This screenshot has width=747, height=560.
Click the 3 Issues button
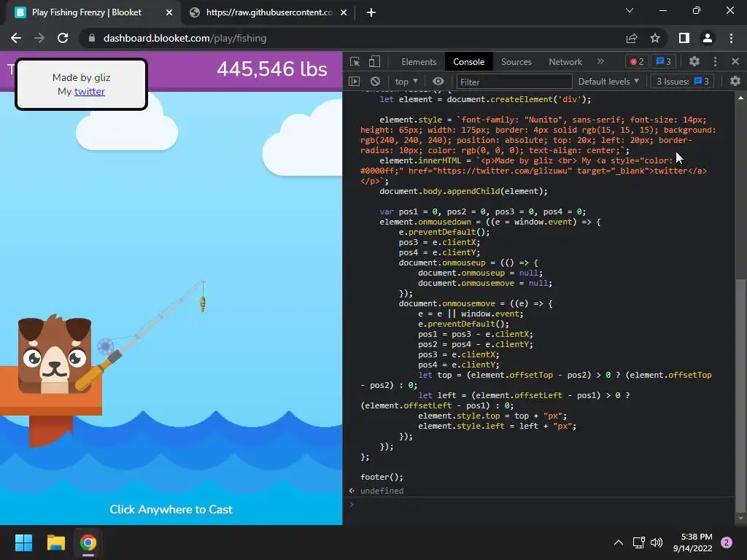click(682, 82)
